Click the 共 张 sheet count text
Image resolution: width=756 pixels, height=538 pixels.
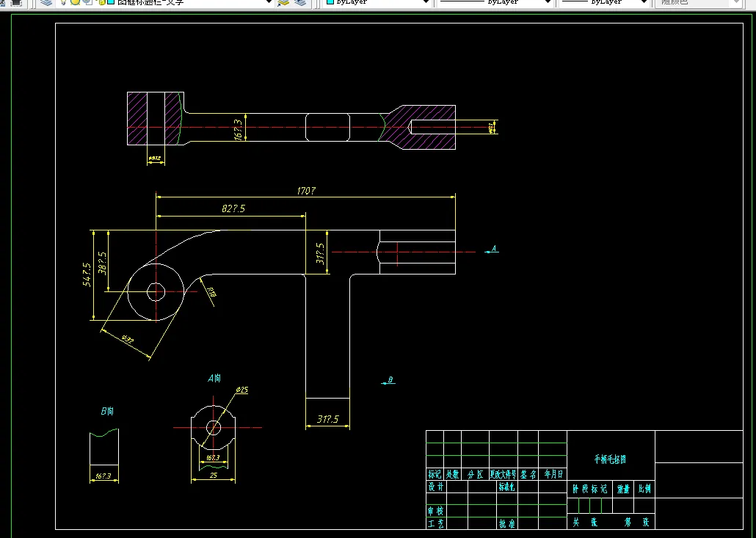pos(585,522)
